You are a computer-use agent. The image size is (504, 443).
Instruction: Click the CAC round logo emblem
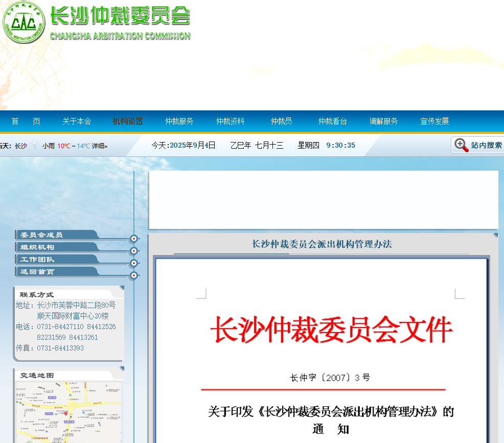click(x=24, y=22)
